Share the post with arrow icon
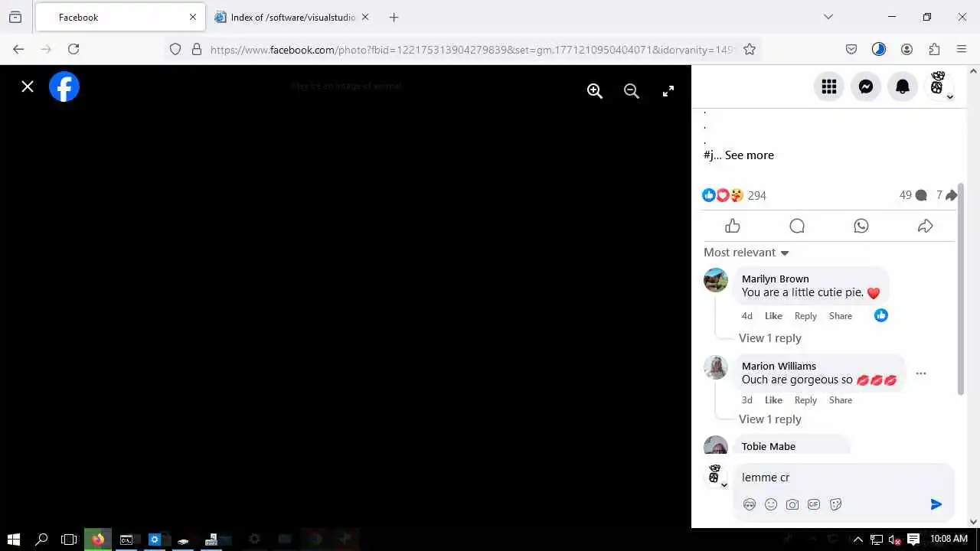980x551 pixels. (926, 226)
